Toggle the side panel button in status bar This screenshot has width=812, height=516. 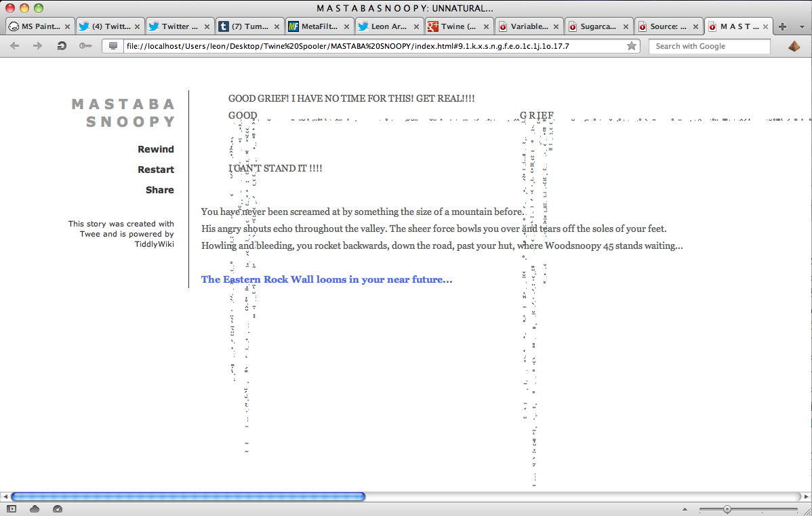pyautogui.click(x=12, y=509)
